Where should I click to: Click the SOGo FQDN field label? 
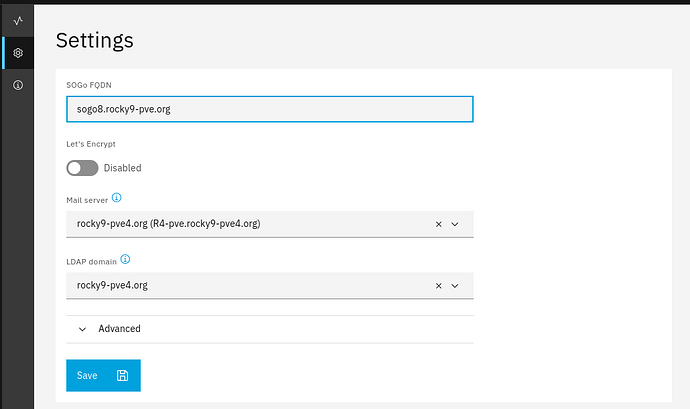coord(88,84)
